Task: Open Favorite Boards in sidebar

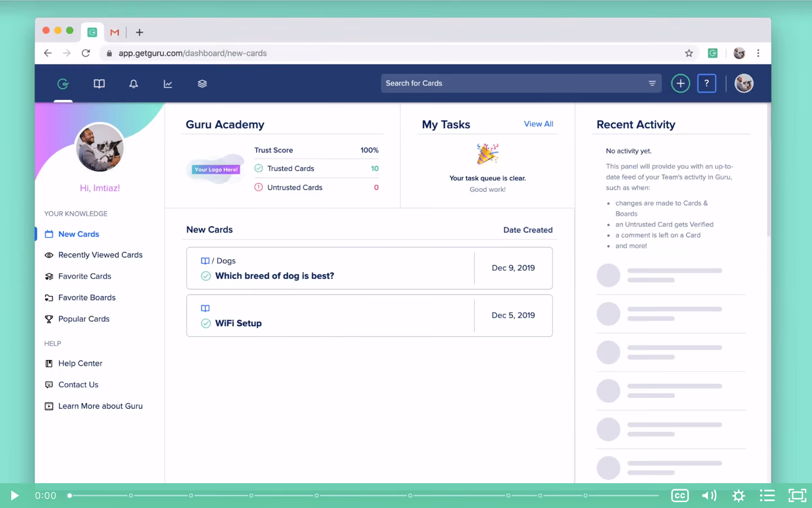Action: [x=87, y=298]
